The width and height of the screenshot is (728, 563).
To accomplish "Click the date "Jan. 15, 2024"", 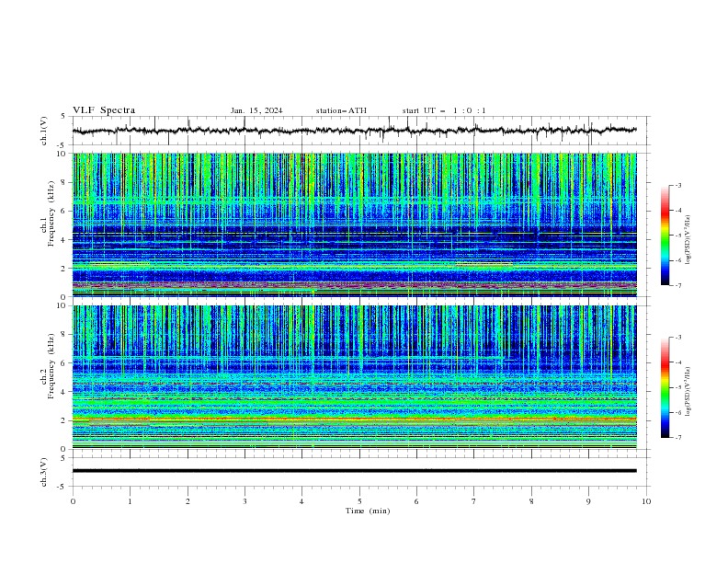I will pyautogui.click(x=256, y=110).
